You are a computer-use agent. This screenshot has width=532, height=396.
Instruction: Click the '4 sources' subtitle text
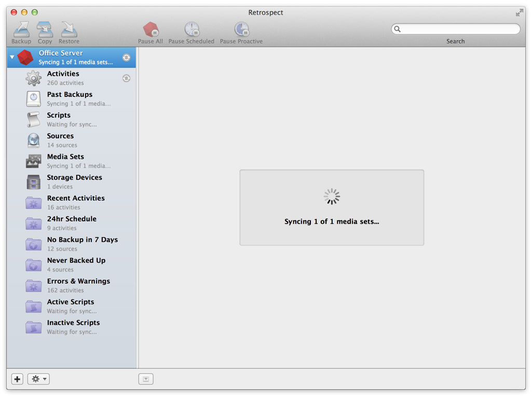[x=60, y=269]
